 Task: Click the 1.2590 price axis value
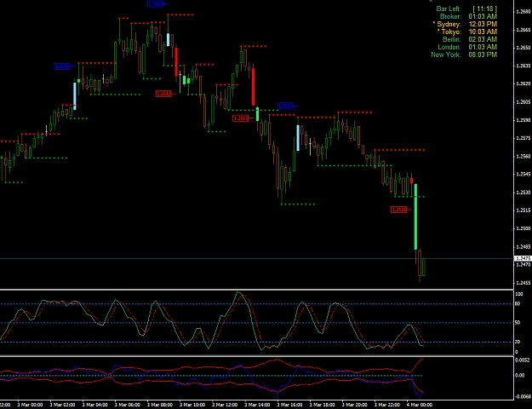(x=523, y=120)
